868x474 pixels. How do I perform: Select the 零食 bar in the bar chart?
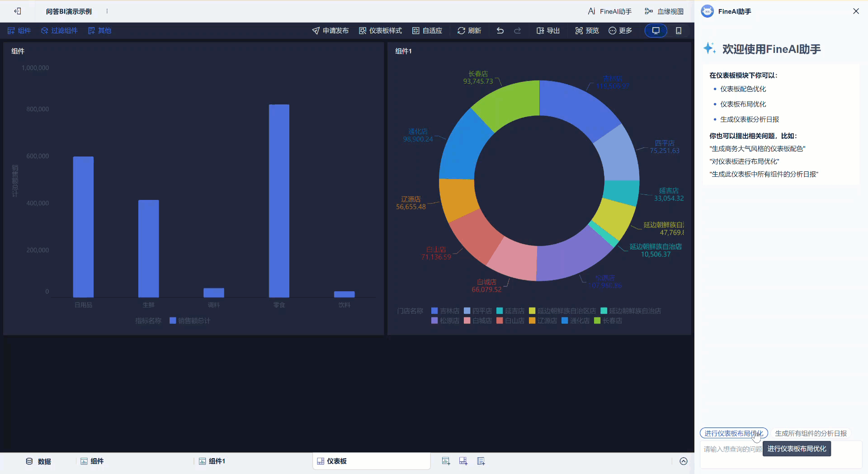coord(279,201)
